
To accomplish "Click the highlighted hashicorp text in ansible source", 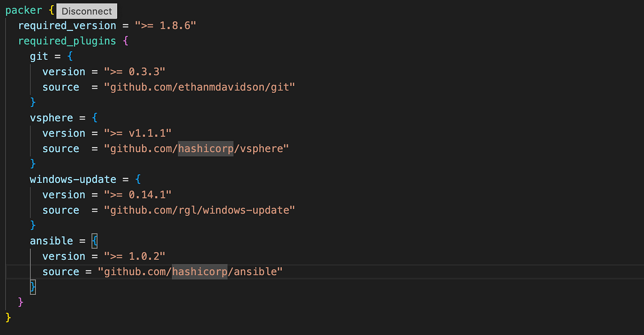I will pos(199,272).
